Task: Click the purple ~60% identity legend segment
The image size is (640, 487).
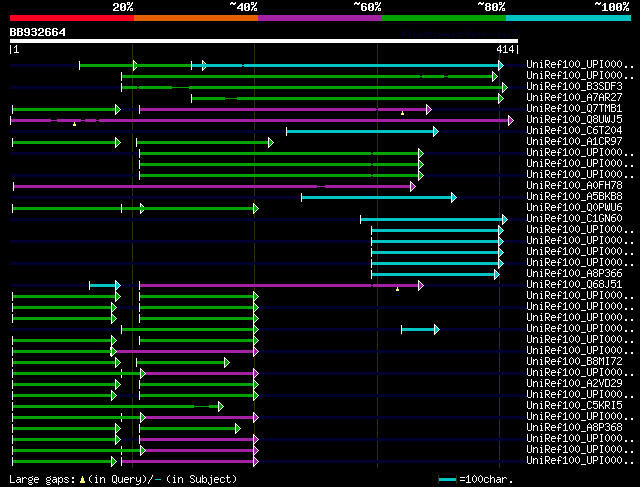Action: [320, 18]
